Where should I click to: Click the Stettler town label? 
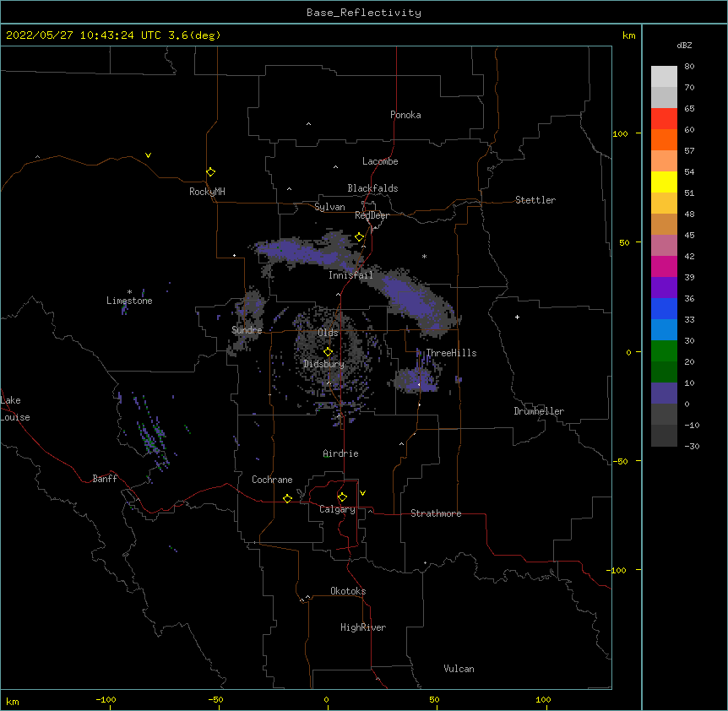pos(535,200)
